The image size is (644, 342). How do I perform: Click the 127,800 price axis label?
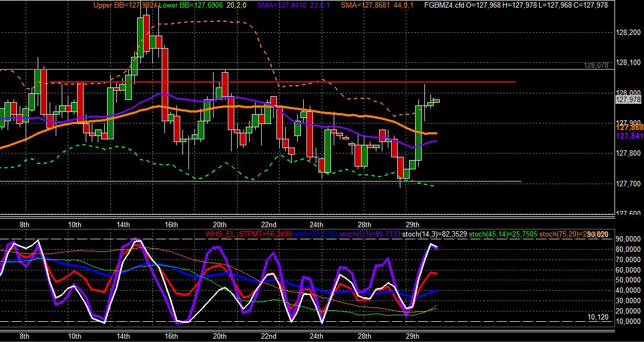tap(629, 153)
